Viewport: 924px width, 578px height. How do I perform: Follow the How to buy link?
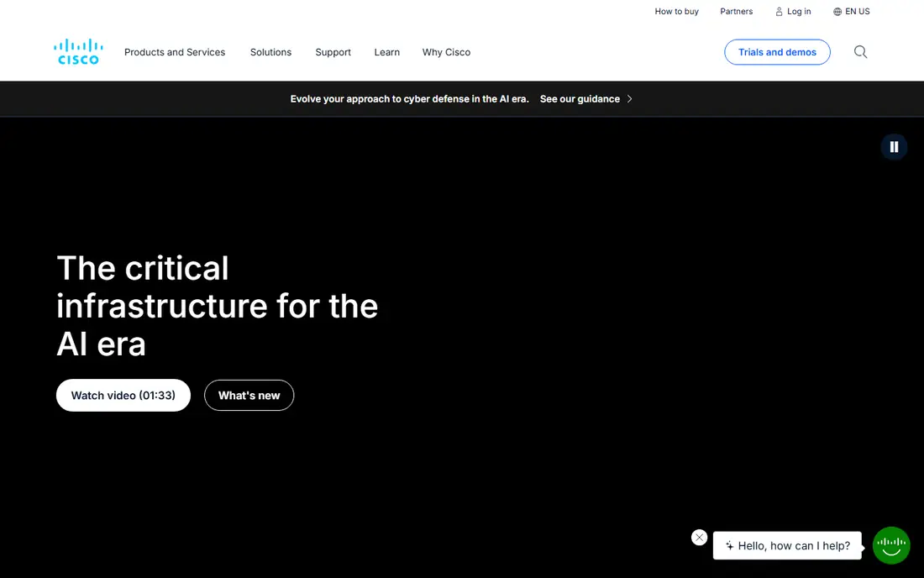(x=676, y=11)
